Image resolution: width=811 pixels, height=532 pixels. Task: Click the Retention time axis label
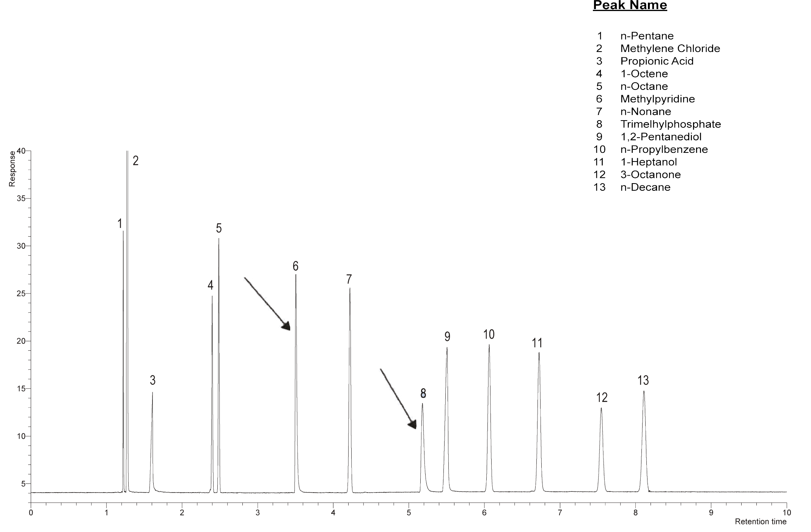pyautogui.click(x=761, y=522)
